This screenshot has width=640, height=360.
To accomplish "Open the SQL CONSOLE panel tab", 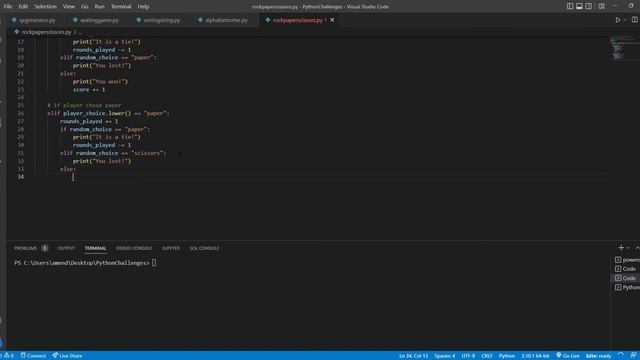I will [204, 248].
